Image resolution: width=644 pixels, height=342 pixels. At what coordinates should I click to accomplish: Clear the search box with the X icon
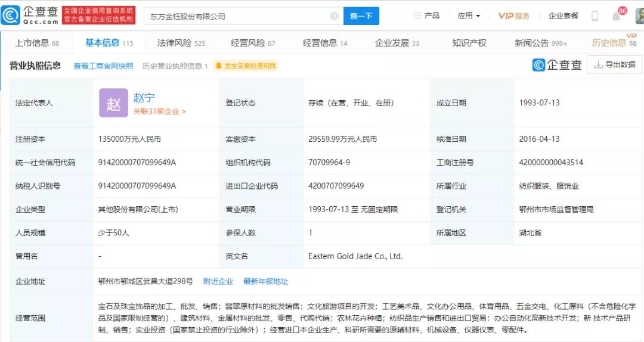[335, 16]
